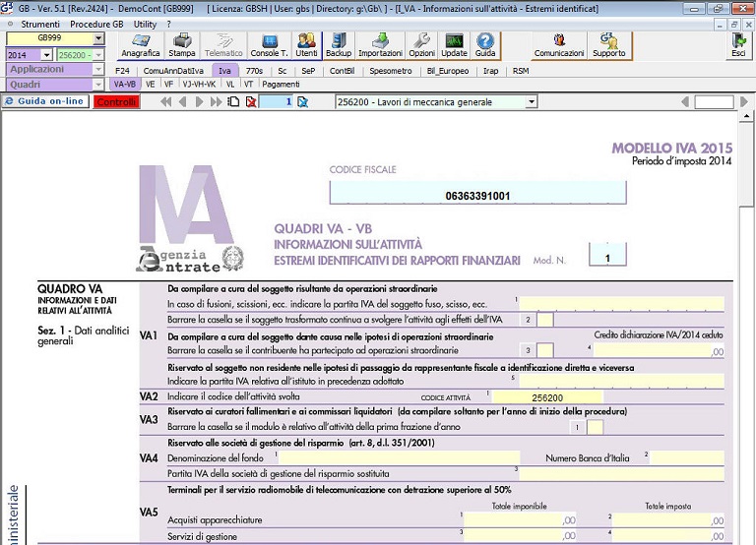Click the red Controlli button

tap(116, 101)
